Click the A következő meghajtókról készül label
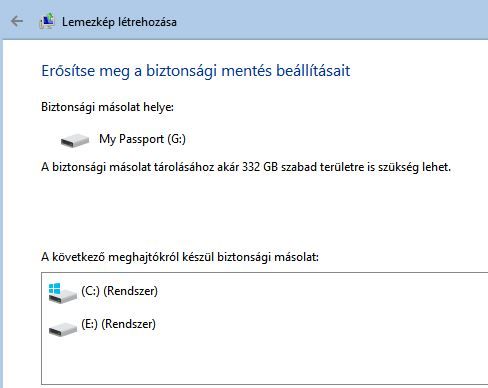The height and width of the screenshot is (388, 488). (x=180, y=257)
